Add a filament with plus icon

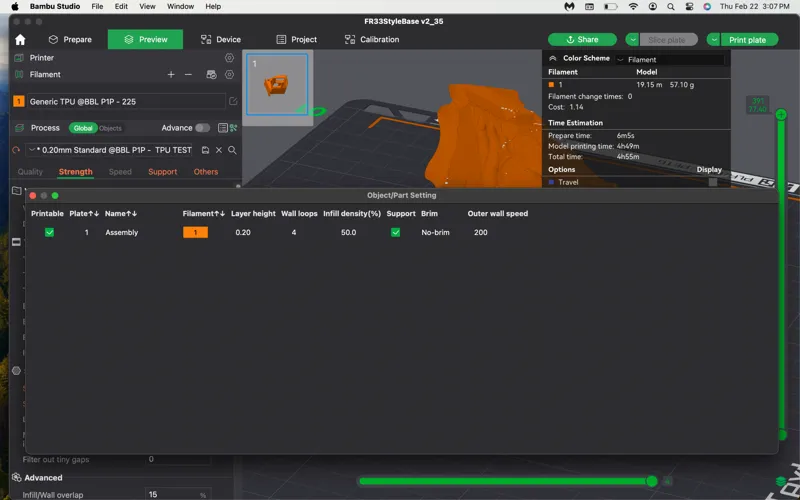(x=171, y=74)
